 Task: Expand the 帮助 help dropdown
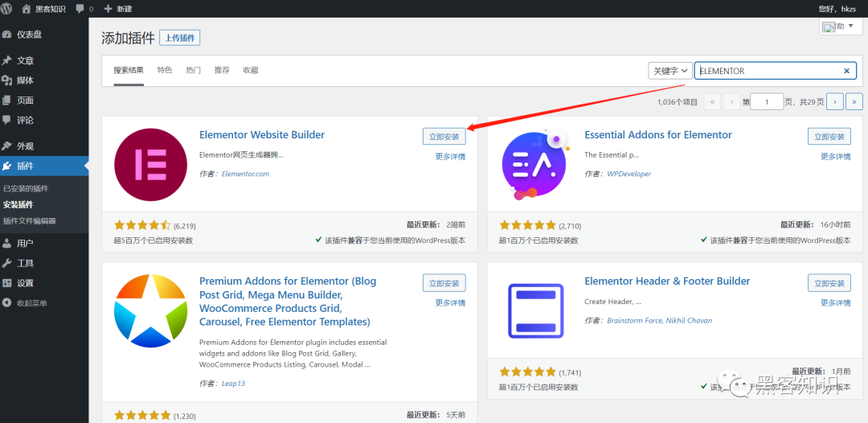coord(841,27)
